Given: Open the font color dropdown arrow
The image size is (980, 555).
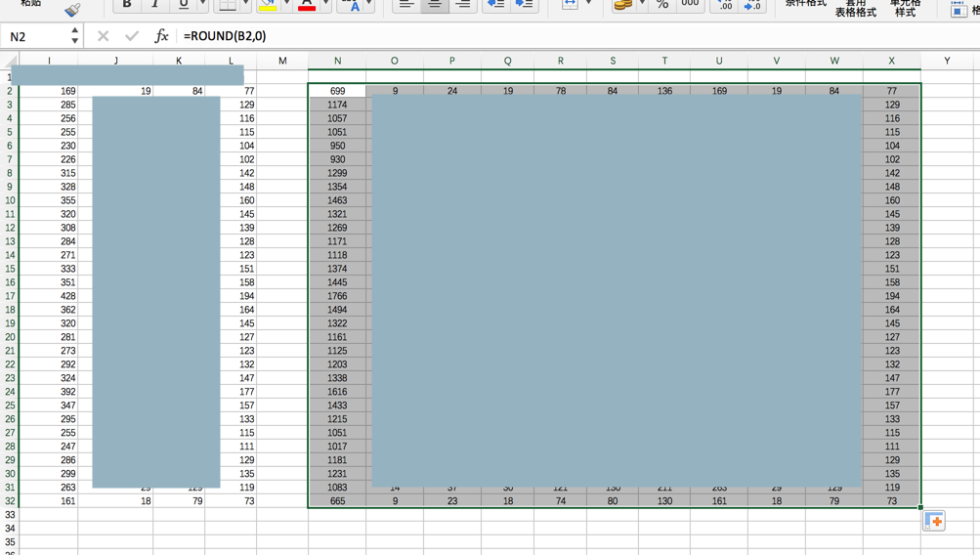Looking at the screenshot, I should pyautogui.click(x=325, y=4).
